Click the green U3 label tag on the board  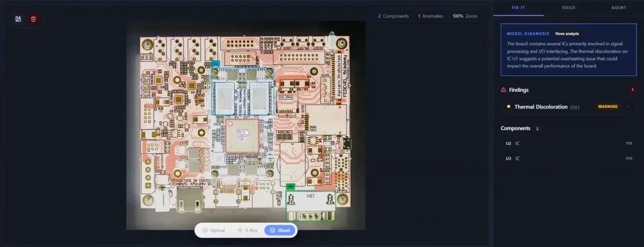tap(290, 187)
